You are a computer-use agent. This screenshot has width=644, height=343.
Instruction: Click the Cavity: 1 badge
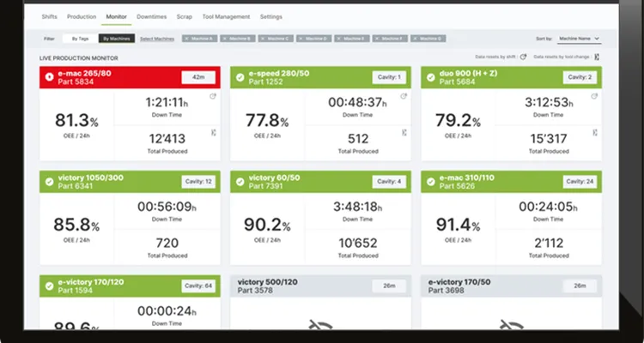pyautogui.click(x=389, y=77)
